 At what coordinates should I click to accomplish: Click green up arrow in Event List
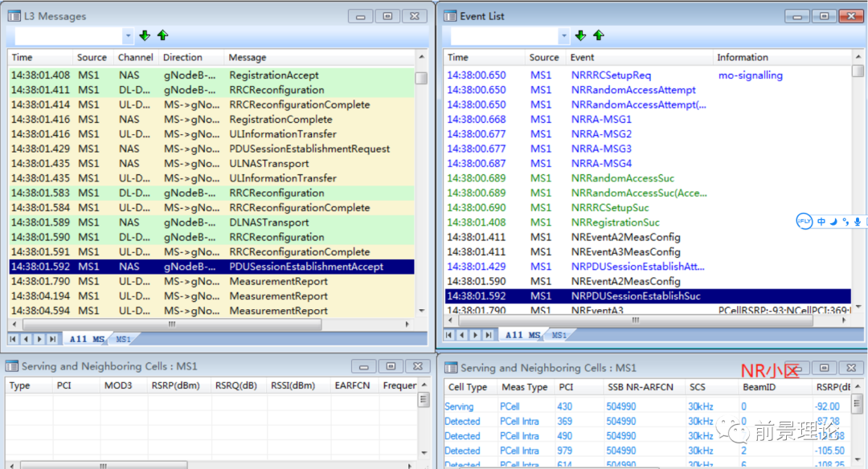(599, 36)
